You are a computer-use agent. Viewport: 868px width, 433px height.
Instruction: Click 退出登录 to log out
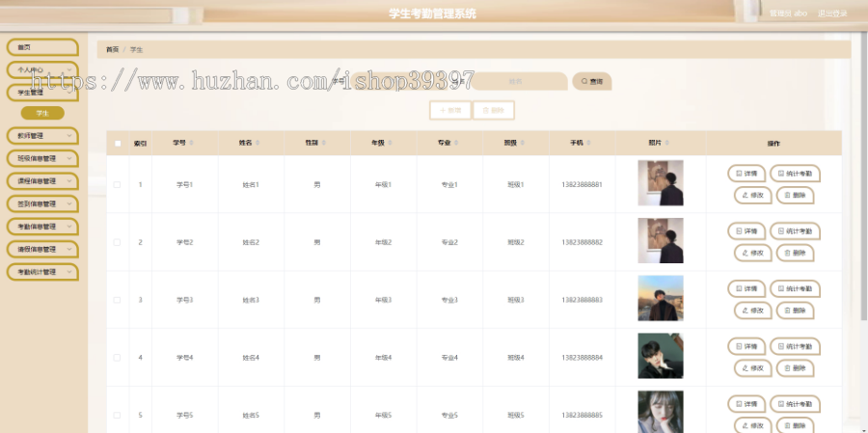click(x=832, y=14)
